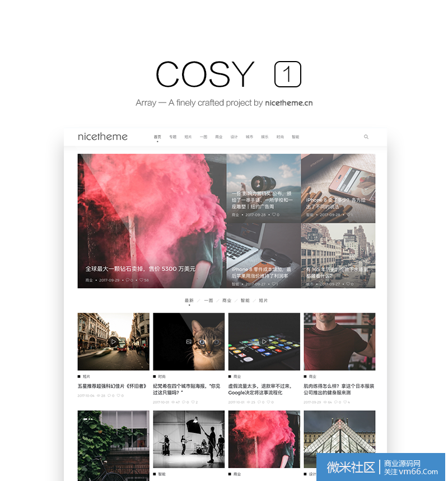
Task: Go to the 娱乐 navigation item
Action: coord(264,137)
